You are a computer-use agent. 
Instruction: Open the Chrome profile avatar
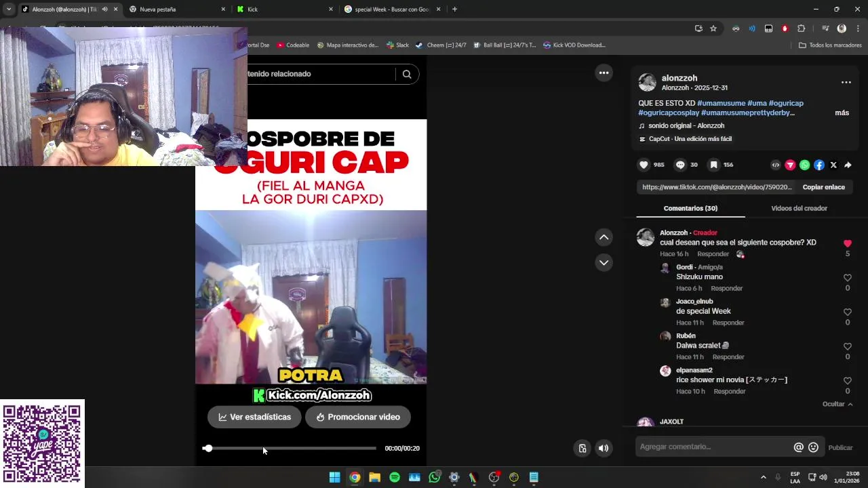click(x=842, y=28)
